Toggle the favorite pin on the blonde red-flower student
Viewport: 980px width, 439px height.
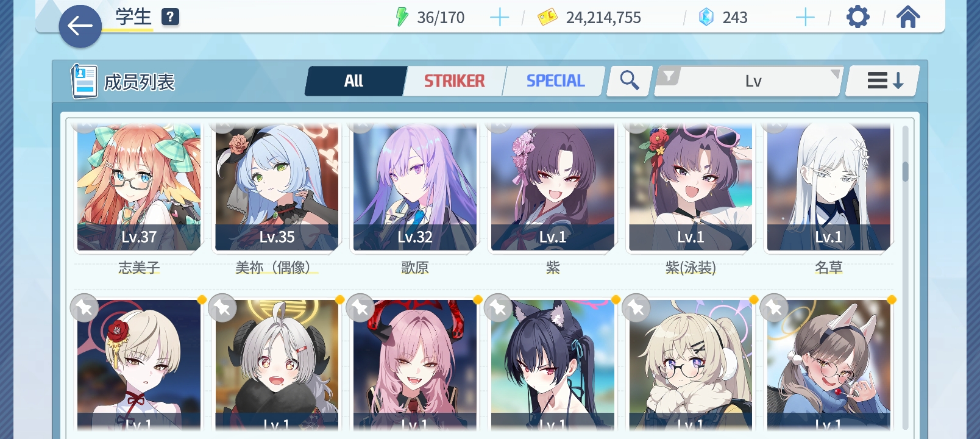click(x=84, y=308)
